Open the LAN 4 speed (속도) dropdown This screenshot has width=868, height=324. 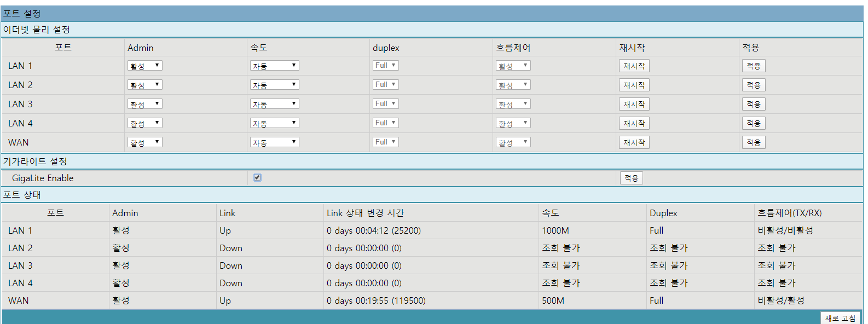point(275,123)
